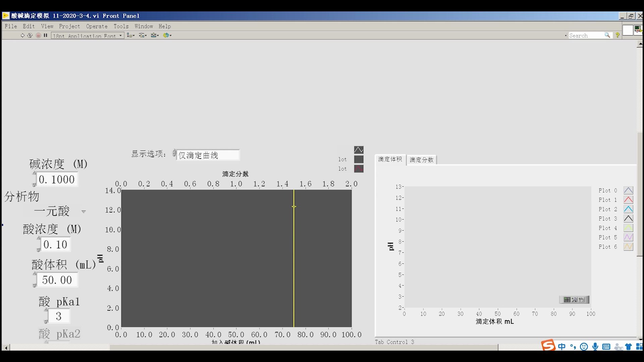The image size is (644, 362).
Task: Click the yellow graph cursor line
Action: pos(294,258)
